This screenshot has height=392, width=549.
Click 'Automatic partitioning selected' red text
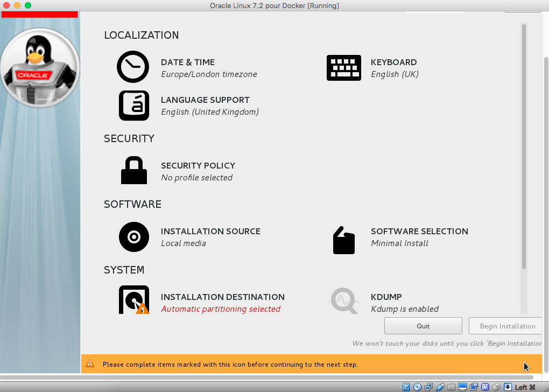pos(221,309)
